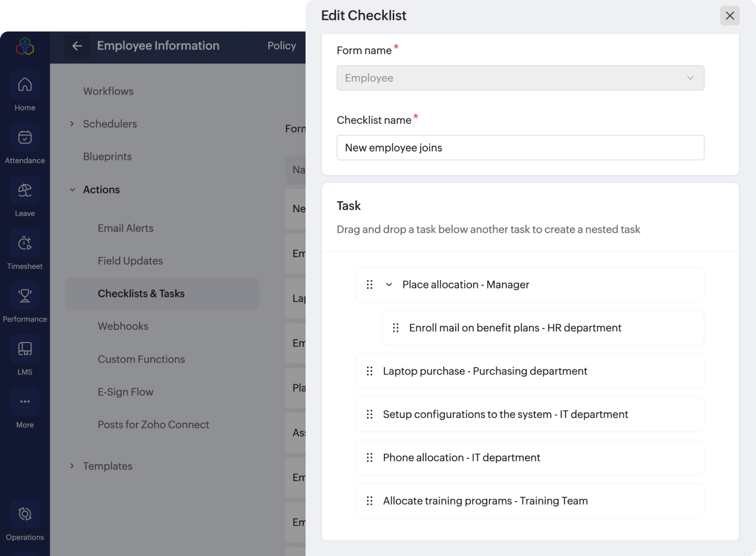756x556 pixels.
Task: Click drag handle of Phone allocation task
Action: [x=370, y=458]
